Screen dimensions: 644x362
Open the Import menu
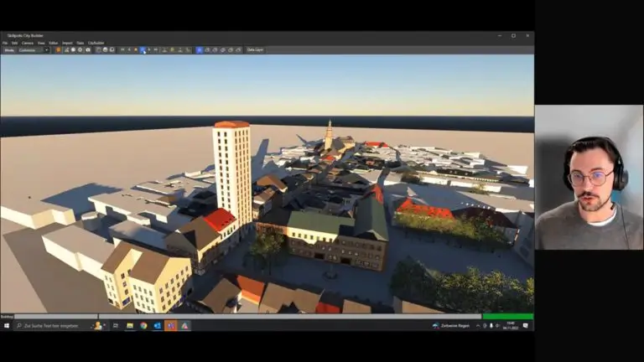pos(67,43)
